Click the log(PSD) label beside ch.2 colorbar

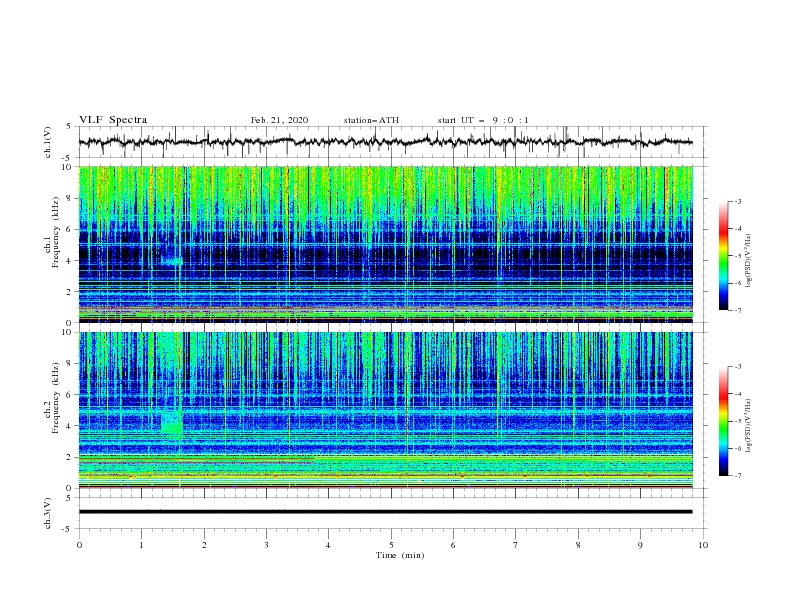(x=748, y=426)
